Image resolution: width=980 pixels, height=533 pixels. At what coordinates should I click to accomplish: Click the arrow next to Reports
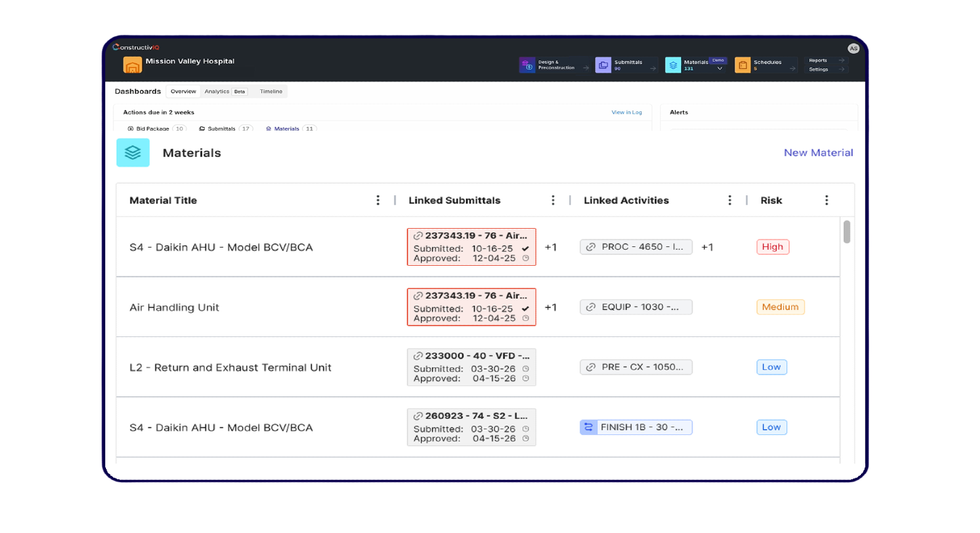pyautogui.click(x=841, y=61)
